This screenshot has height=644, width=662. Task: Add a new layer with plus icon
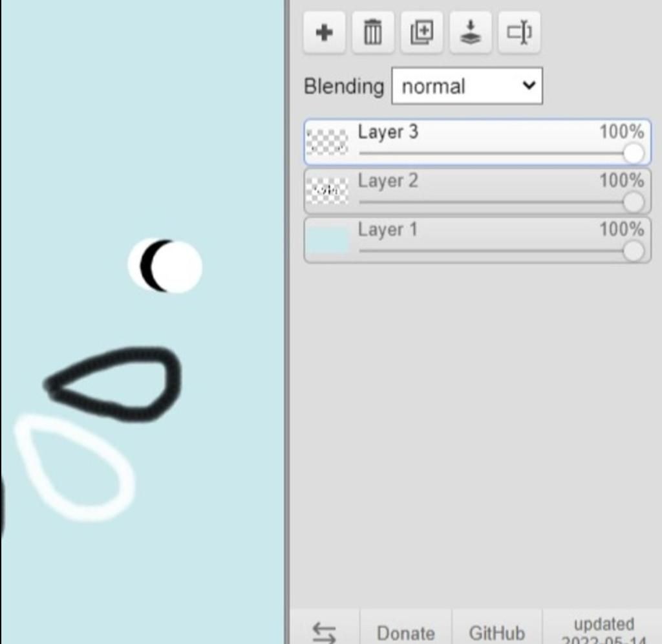coord(325,32)
